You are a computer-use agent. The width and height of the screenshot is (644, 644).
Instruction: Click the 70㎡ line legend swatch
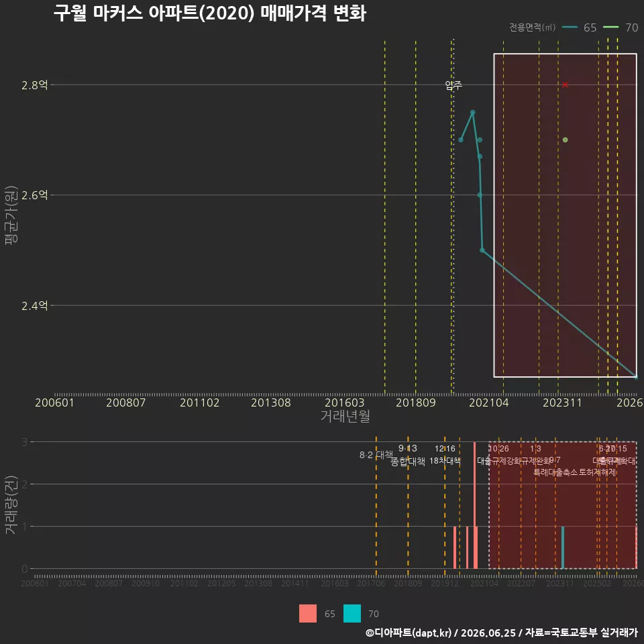[x=610, y=28]
